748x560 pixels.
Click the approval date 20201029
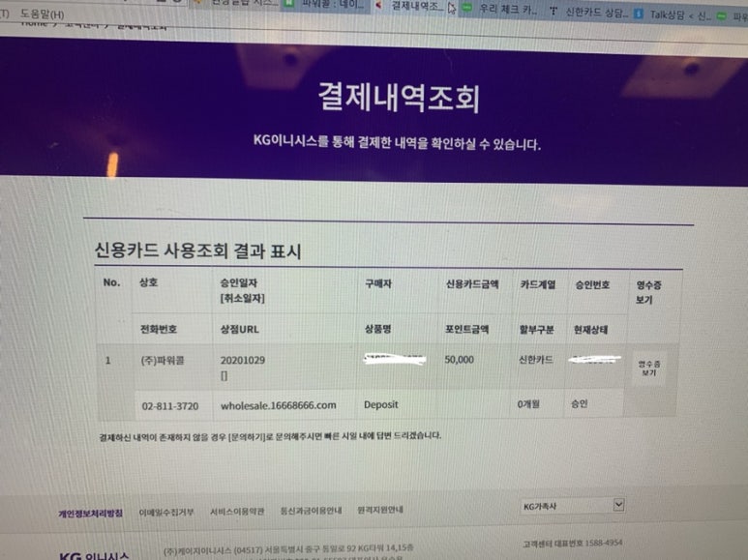(242, 360)
